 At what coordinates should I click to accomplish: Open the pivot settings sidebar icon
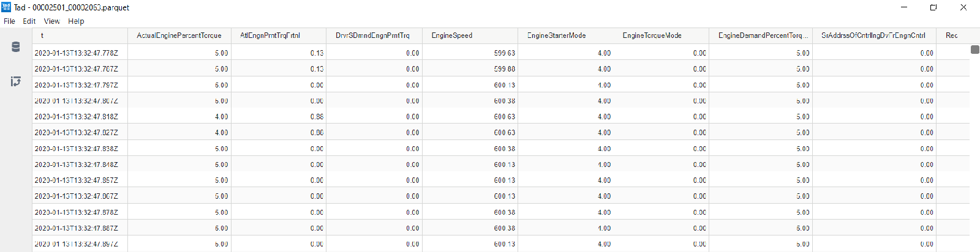click(x=16, y=81)
